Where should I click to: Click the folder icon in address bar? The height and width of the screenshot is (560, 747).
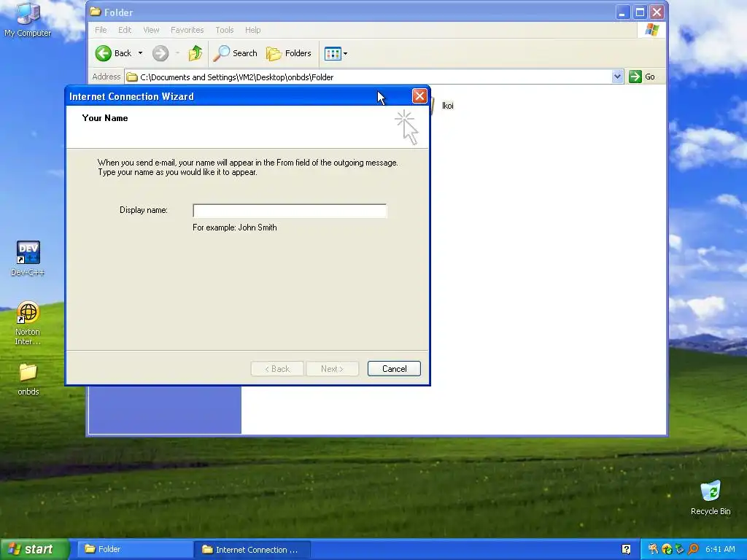pos(132,77)
